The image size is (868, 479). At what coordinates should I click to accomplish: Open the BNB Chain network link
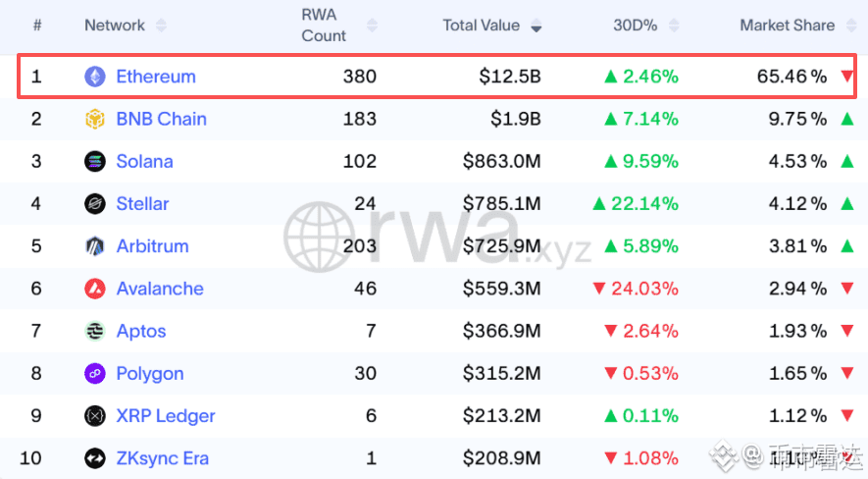point(161,120)
